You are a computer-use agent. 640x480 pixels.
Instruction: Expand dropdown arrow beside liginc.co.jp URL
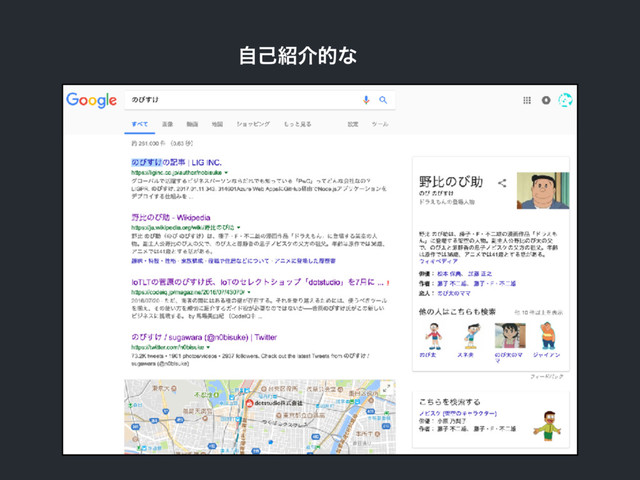point(226,173)
